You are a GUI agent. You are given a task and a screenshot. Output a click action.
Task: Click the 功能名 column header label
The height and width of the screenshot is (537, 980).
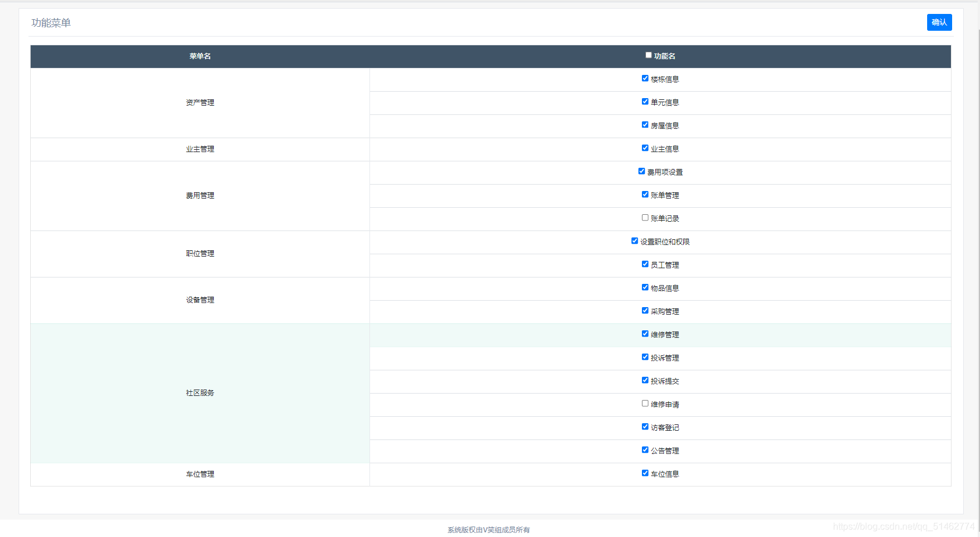coord(665,56)
